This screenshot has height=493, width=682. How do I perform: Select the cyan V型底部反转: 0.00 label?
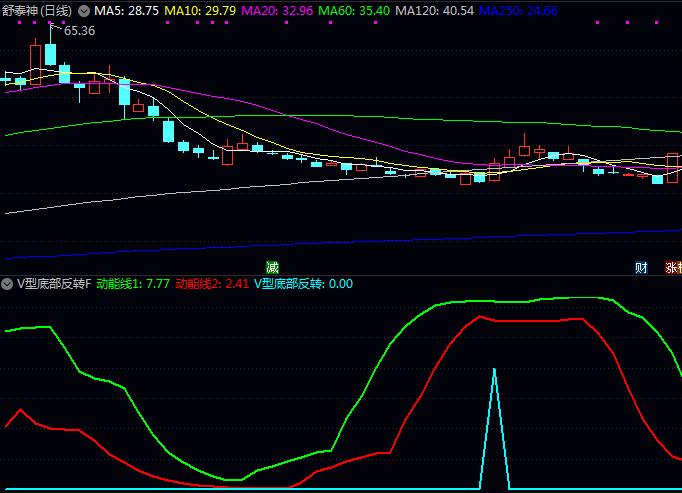(303, 283)
